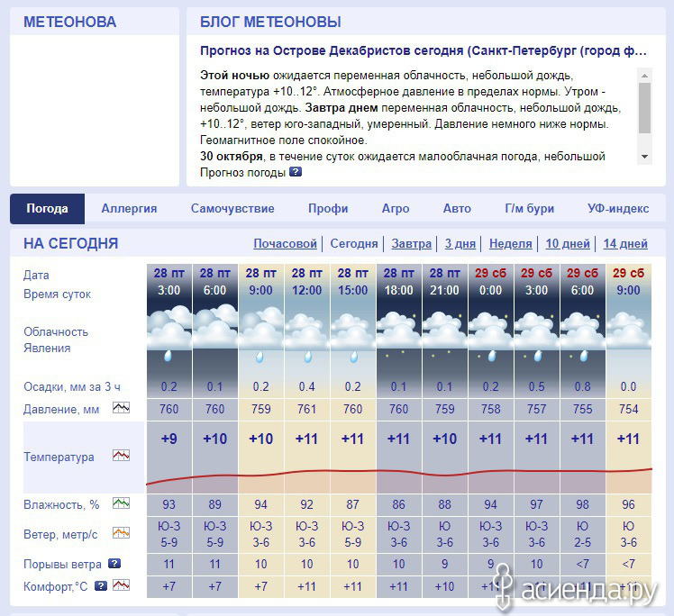Click the raindrop icon under 28 пт 15:00
This screenshot has height=616, width=674.
pos(353,357)
